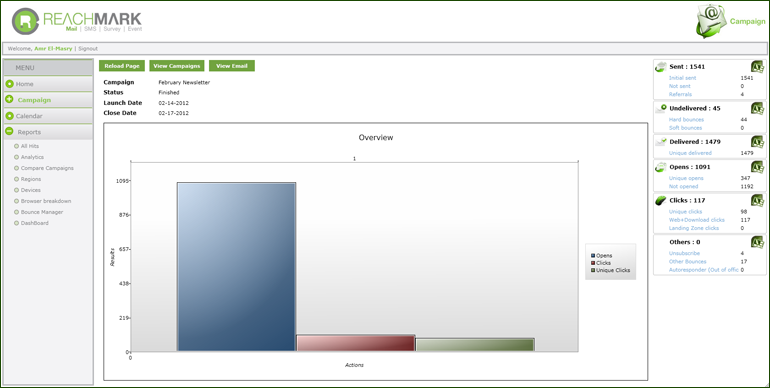Click Home menu bullet icon

pyautogui.click(x=9, y=84)
